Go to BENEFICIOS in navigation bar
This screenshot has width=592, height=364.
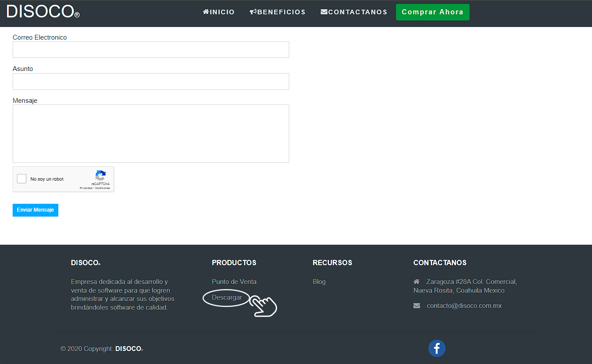point(277,12)
